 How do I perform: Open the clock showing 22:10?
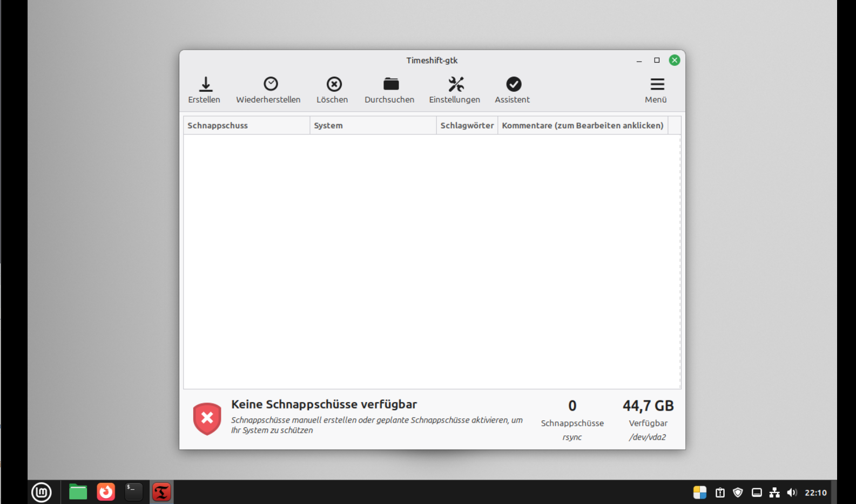[x=815, y=492]
